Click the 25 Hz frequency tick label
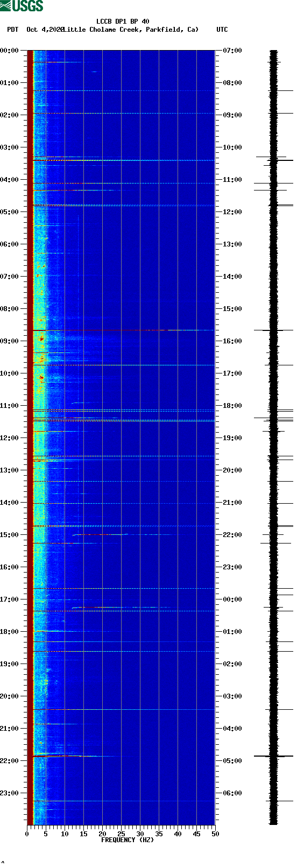Screen dimensions: 297x868 coord(121,834)
